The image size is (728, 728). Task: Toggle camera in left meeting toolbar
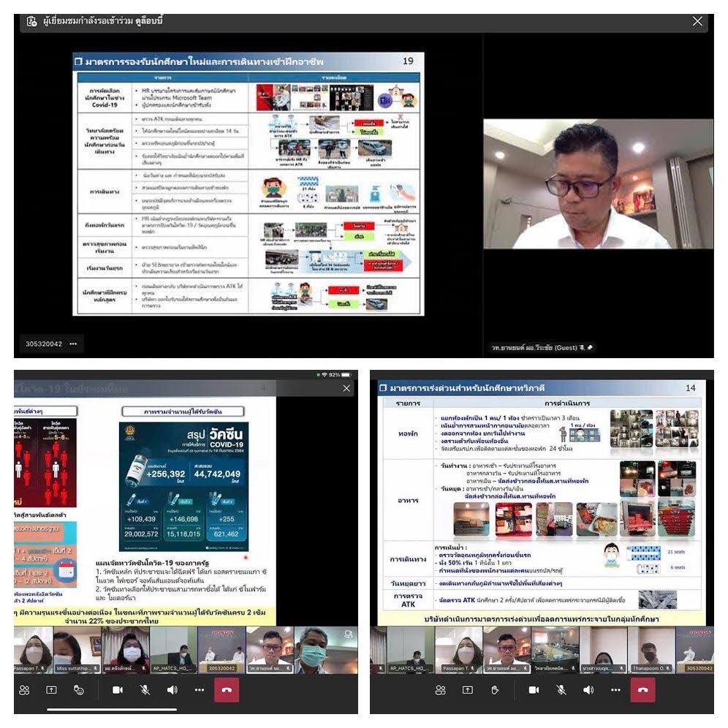117,689
